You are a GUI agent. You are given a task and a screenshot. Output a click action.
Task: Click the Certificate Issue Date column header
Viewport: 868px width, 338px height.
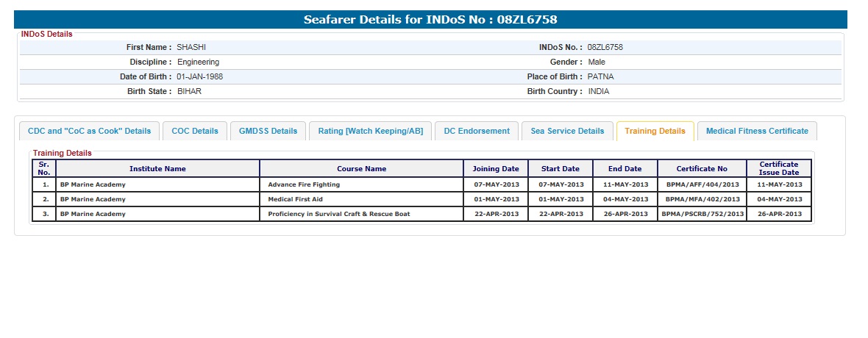[x=779, y=168]
